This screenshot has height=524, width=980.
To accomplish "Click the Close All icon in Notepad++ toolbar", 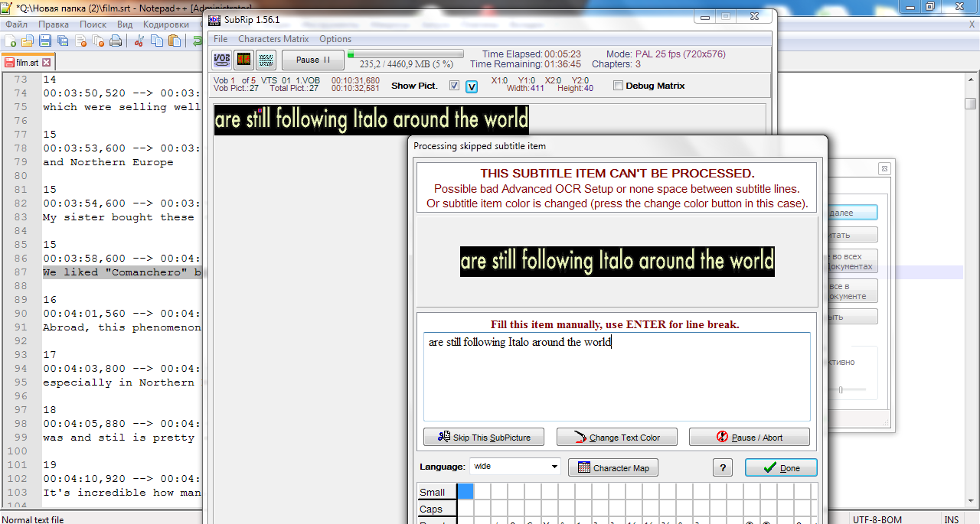I will click(98, 41).
